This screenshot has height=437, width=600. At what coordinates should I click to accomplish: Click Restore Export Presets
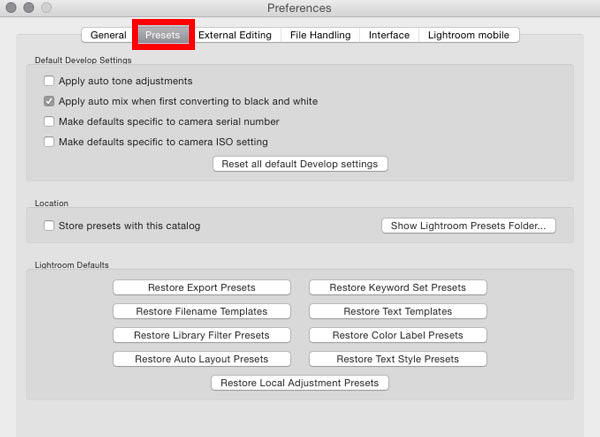[x=202, y=287]
